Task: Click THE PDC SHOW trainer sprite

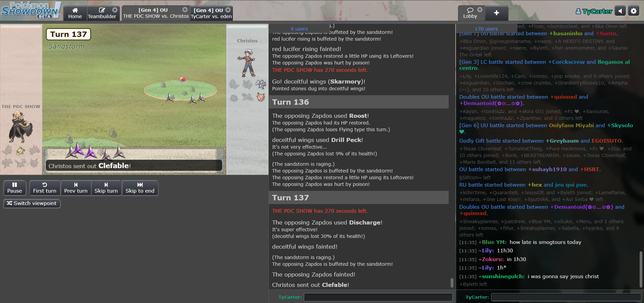Action: (20, 127)
